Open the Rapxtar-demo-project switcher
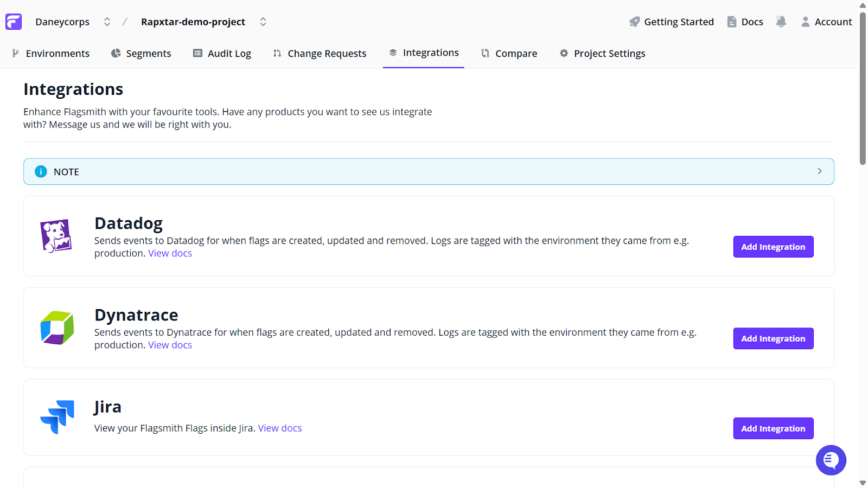The width and height of the screenshot is (868, 488). click(x=263, y=22)
